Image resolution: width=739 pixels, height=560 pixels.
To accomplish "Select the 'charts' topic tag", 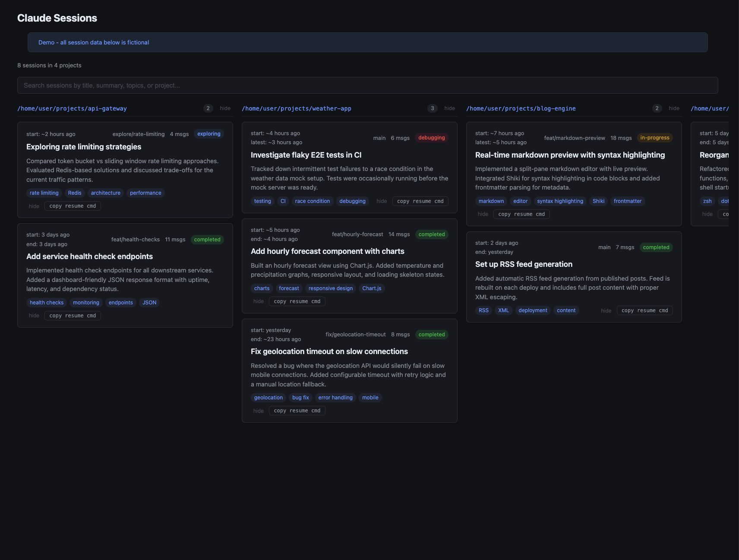I will click(x=262, y=288).
